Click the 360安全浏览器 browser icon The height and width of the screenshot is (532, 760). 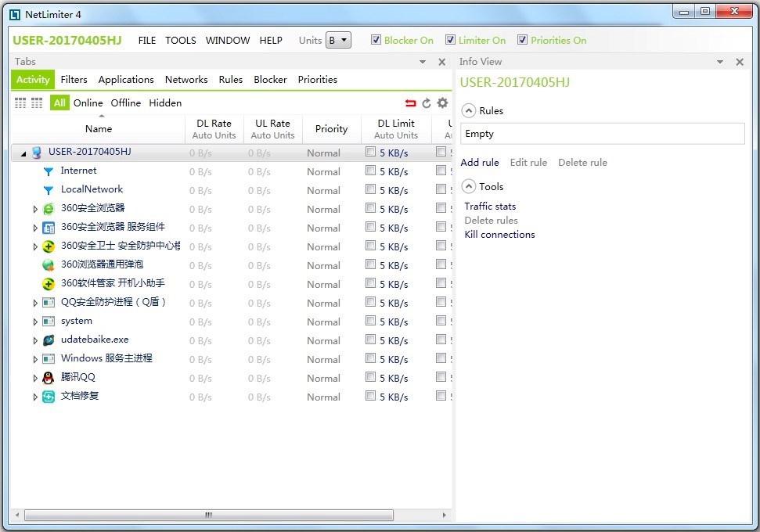pos(49,209)
